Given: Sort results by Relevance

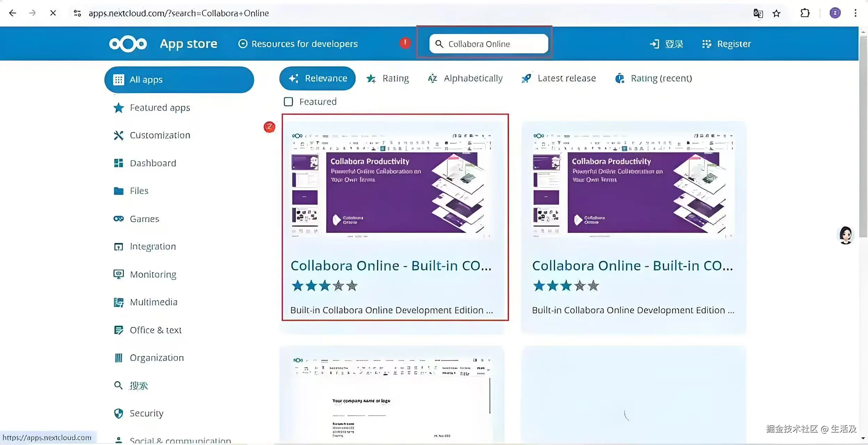Looking at the screenshot, I should pyautogui.click(x=317, y=78).
